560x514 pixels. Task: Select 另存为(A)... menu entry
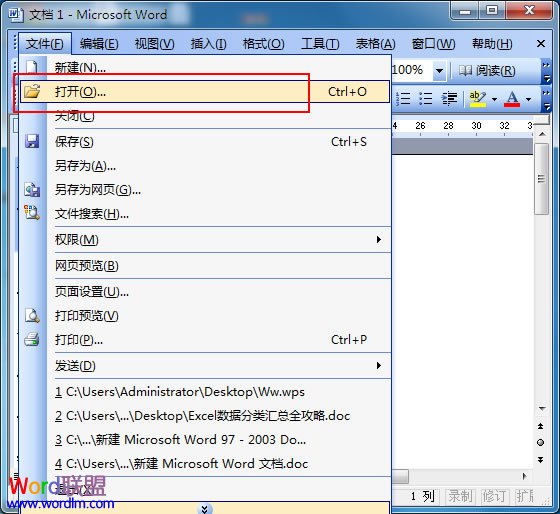pyautogui.click(x=205, y=166)
